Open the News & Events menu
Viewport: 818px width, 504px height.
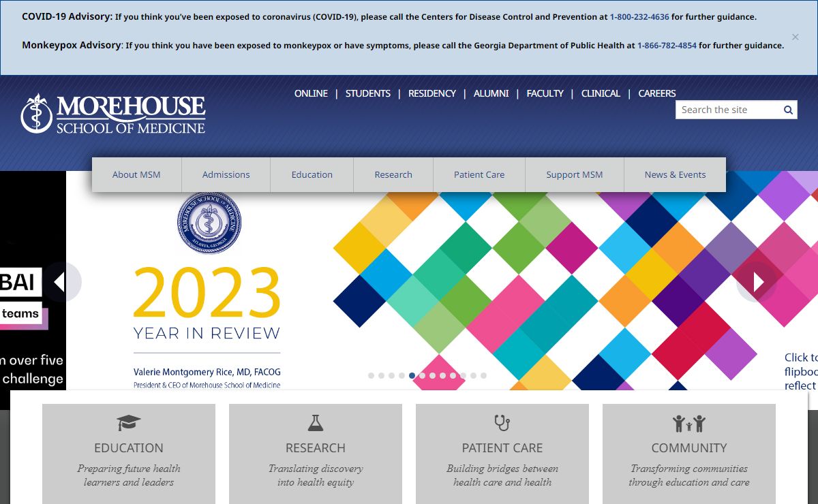point(676,175)
